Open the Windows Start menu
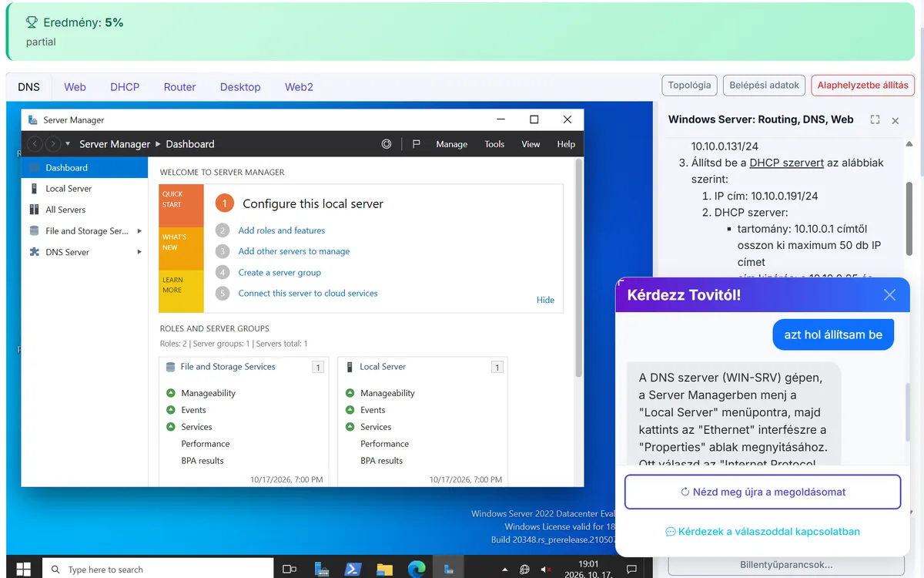This screenshot has height=578, width=924. pos(23,569)
